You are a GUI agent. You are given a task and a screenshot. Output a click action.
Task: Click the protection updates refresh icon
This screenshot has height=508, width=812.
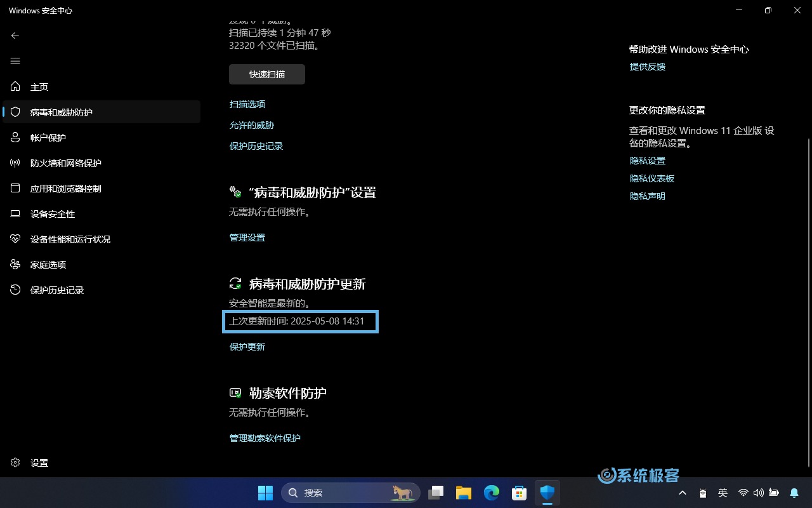click(x=235, y=283)
